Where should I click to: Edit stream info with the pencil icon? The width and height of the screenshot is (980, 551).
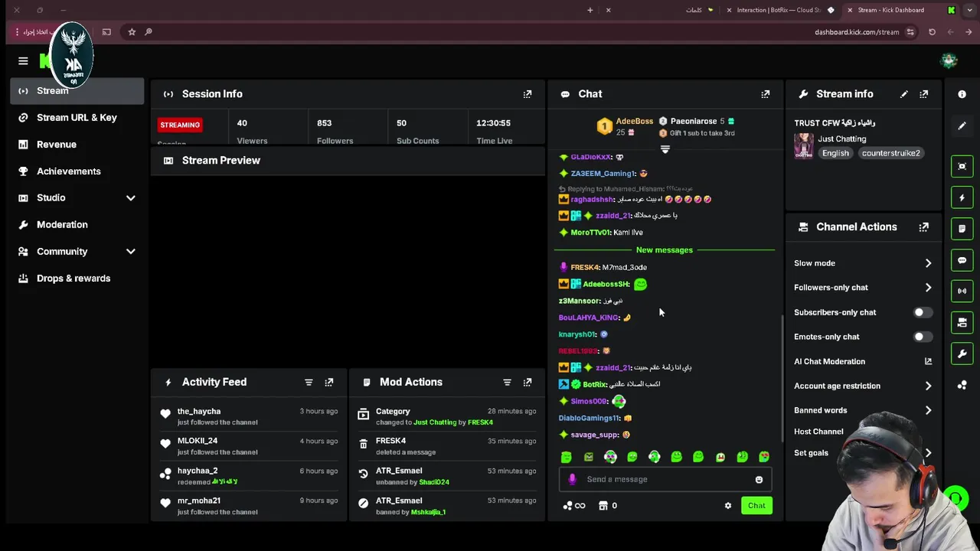(904, 94)
